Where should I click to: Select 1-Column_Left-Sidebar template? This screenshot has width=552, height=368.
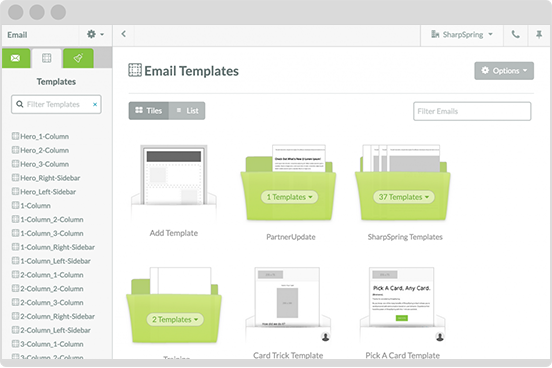[51, 261]
